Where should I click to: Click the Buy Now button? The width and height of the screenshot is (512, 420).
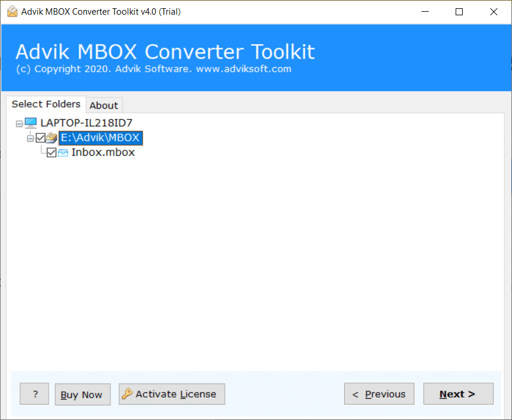[x=83, y=394]
